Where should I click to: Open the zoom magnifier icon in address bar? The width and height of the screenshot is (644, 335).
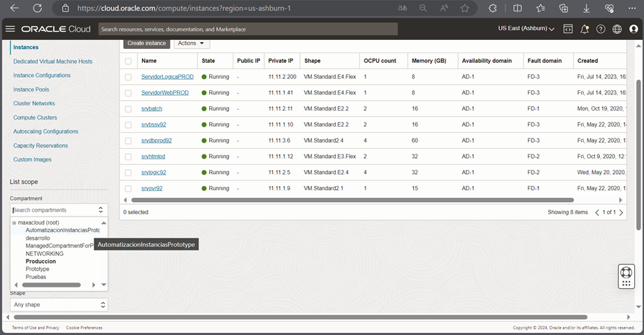pyautogui.click(x=423, y=8)
